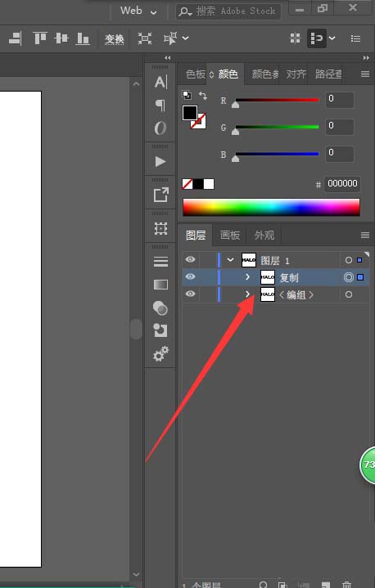The height and width of the screenshot is (588, 375).
Task: Switch to the 画板 artboards tab
Action: (230, 236)
